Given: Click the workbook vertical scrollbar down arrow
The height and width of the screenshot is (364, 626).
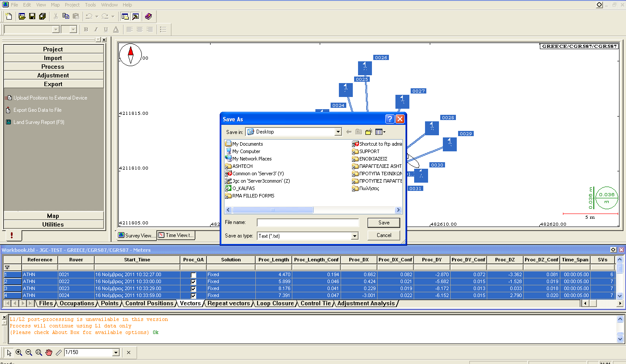Looking at the screenshot, I should (x=620, y=296).
